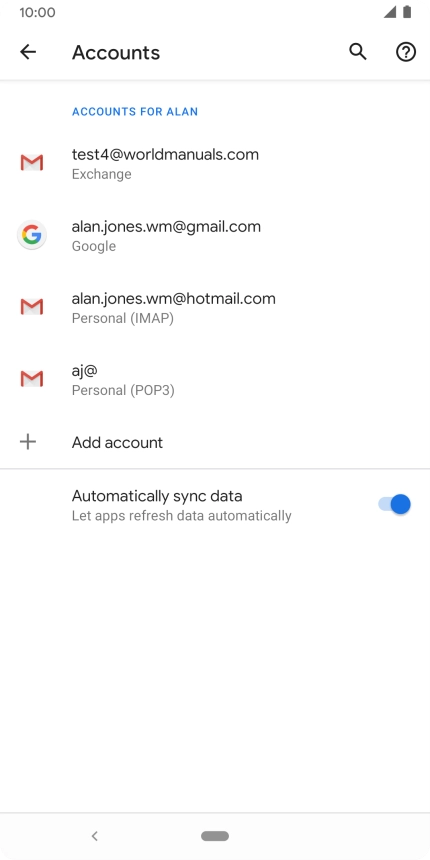430x860 pixels.
Task: Tap navigation bar back chevron
Action: pos(94,836)
